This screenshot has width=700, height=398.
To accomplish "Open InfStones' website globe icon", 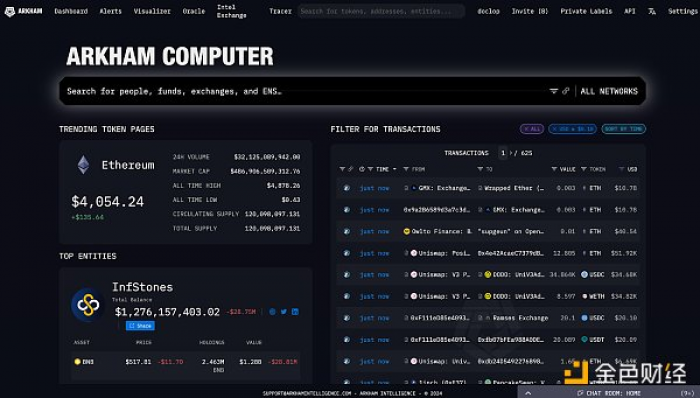I will tap(272, 312).
